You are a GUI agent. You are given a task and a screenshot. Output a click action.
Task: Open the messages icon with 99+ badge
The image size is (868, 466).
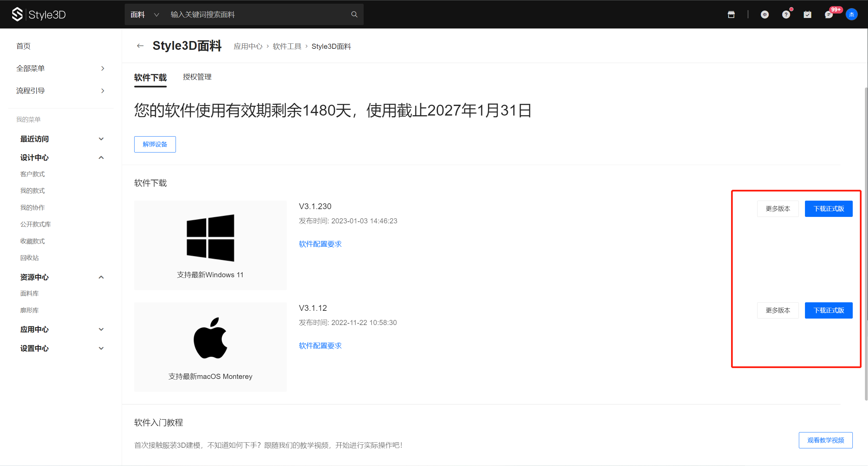click(x=829, y=15)
